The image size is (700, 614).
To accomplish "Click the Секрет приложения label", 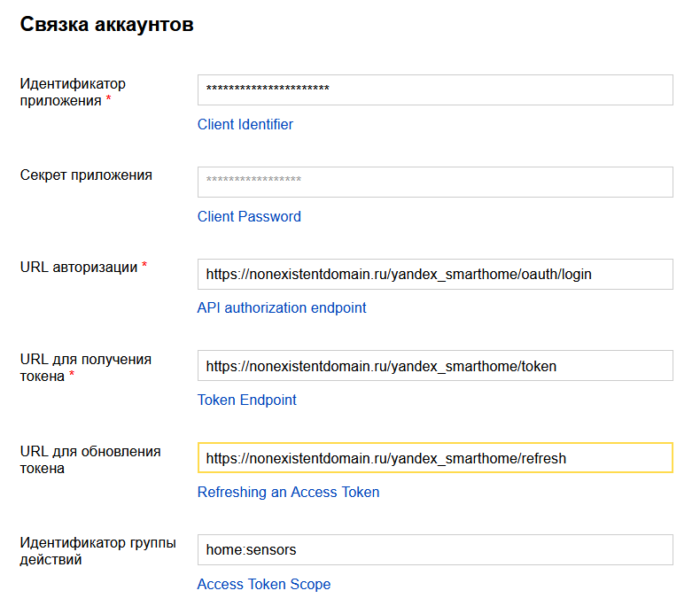I will click(x=86, y=175).
